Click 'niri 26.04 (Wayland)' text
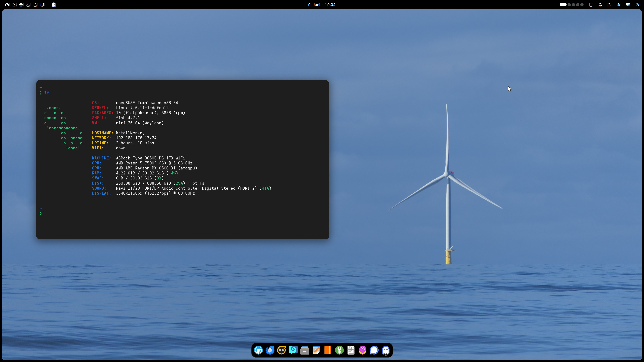644x362 pixels. point(140,123)
